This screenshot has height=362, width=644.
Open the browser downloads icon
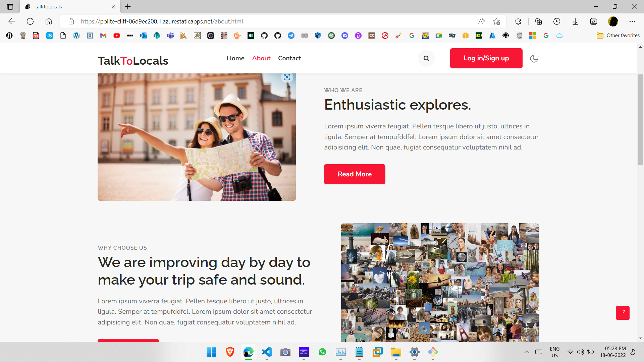point(575,21)
